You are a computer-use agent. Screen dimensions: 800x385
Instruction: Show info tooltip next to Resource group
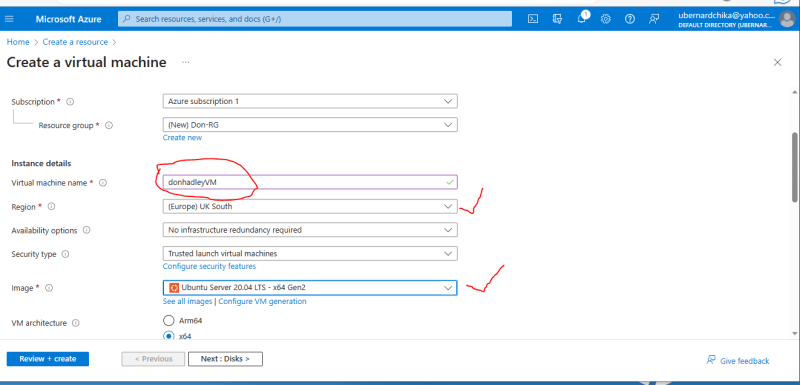coord(109,125)
